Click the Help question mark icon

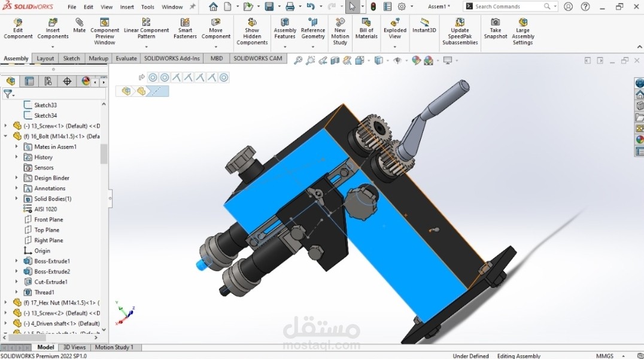click(585, 7)
